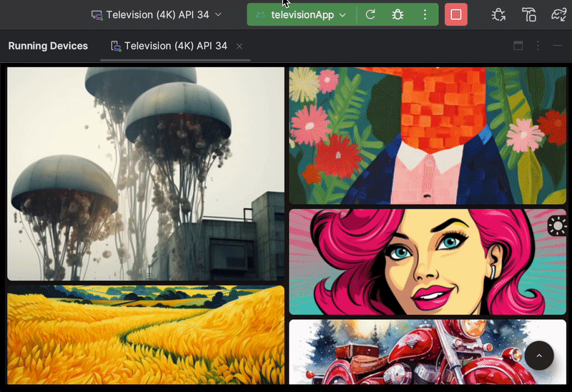
Task: Stop the running app with the red square
Action: 456,14
